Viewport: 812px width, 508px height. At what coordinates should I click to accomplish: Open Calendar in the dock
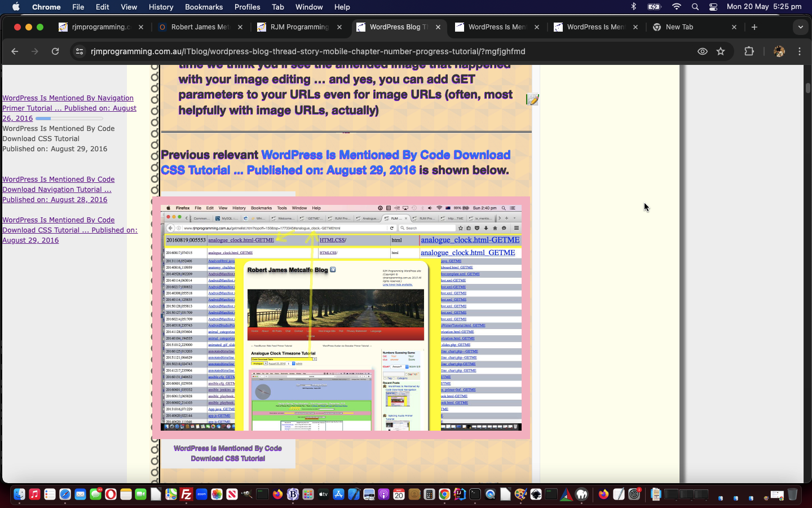coord(399,494)
